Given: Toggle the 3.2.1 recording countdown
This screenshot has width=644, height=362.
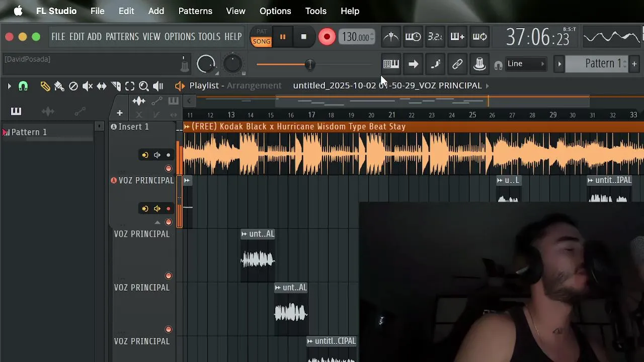Looking at the screenshot, I should coord(435,37).
